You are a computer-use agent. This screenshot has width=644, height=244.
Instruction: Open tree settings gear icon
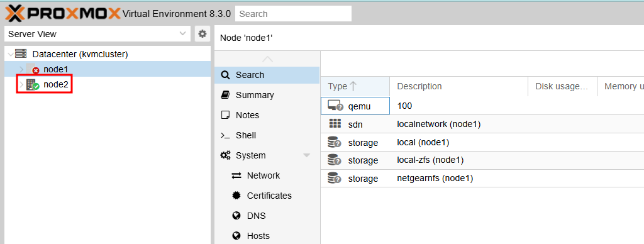point(202,34)
